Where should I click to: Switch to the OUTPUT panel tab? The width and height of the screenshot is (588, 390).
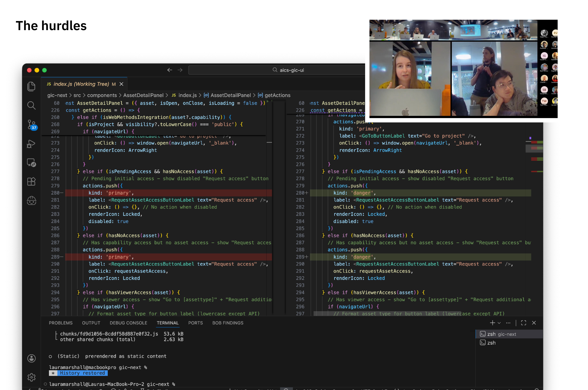91,323
